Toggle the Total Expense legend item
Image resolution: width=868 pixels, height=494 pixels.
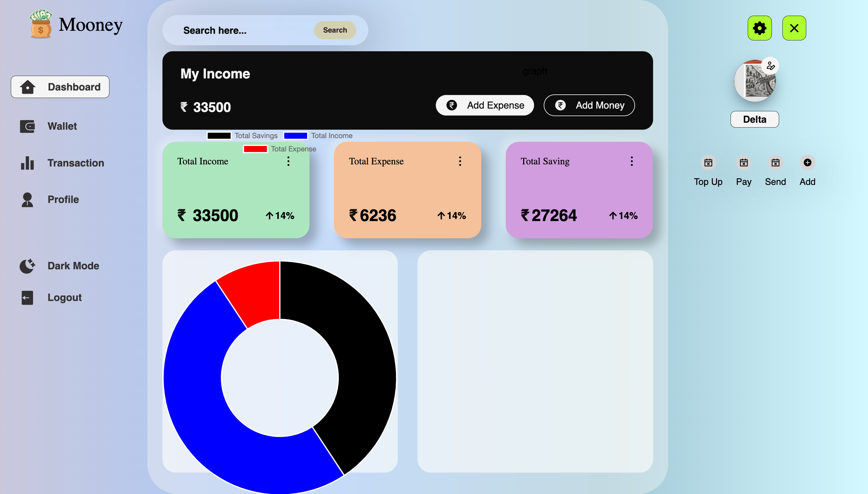279,149
